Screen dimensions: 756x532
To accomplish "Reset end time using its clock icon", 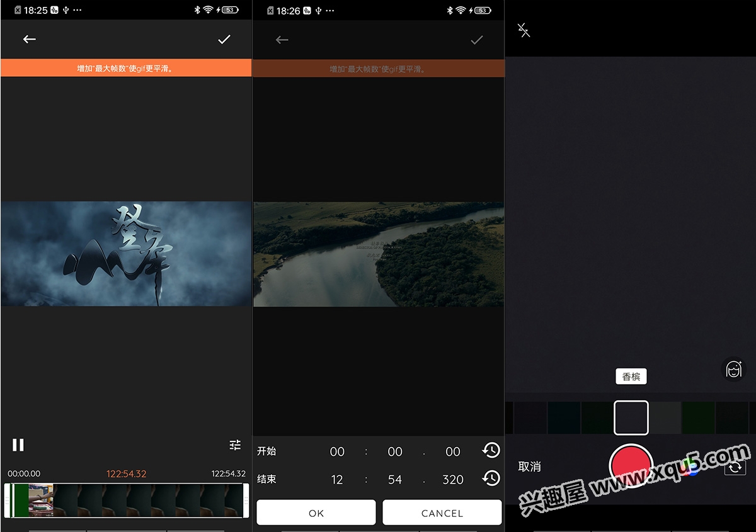I will coord(491,478).
